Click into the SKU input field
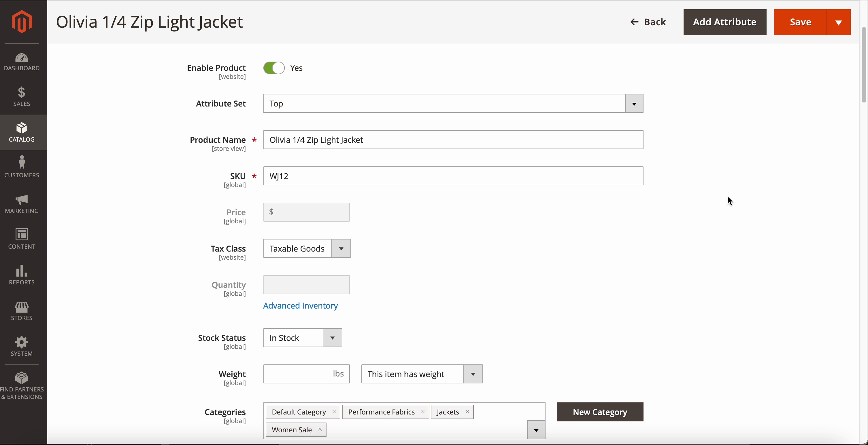 pos(453,176)
